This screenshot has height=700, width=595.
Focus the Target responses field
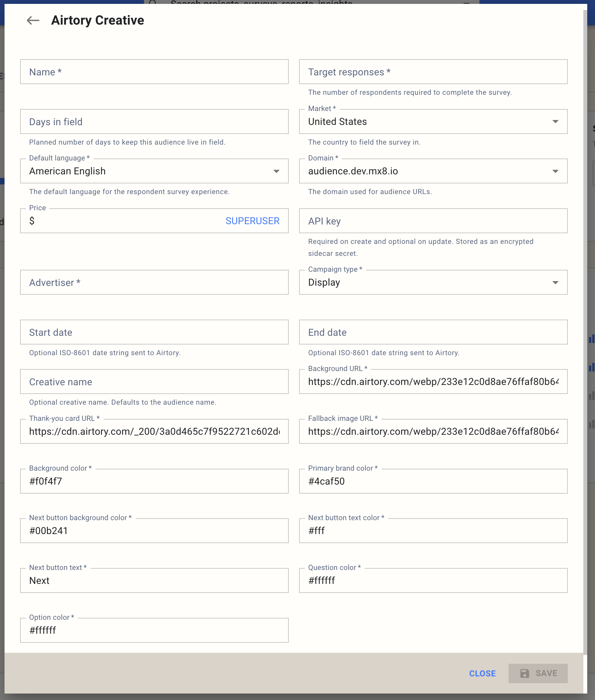point(433,72)
